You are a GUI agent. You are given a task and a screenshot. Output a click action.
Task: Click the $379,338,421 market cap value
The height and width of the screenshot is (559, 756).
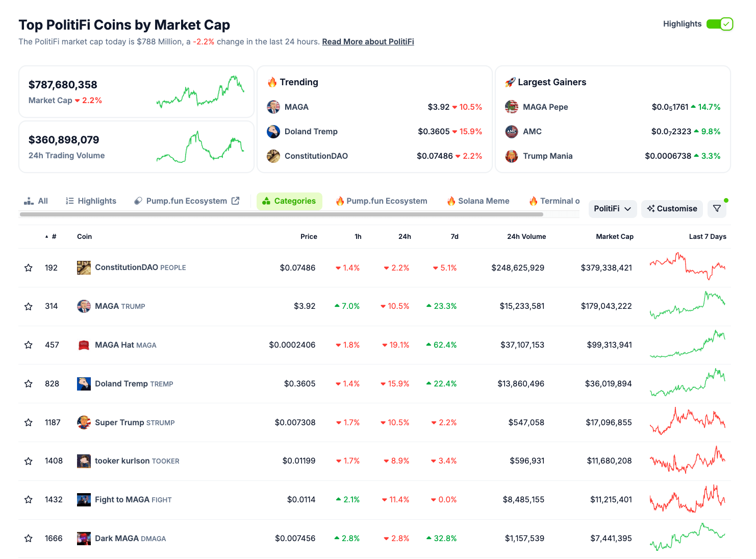606,268
